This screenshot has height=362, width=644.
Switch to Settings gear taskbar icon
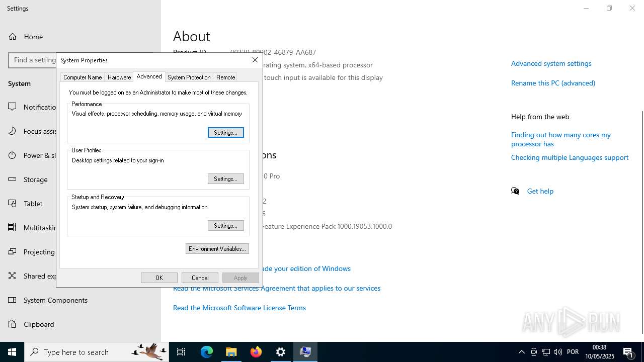281,352
